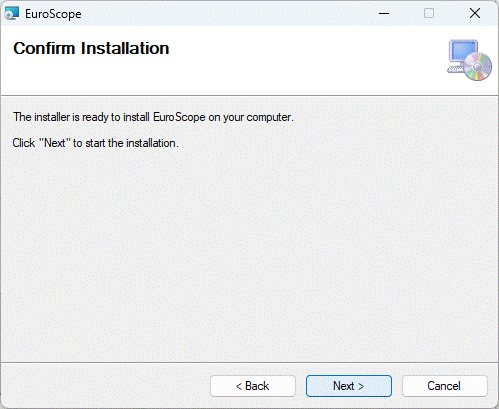499x409 pixels.
Task: Cancel the EuroScope installation
Action: point(445,386)
